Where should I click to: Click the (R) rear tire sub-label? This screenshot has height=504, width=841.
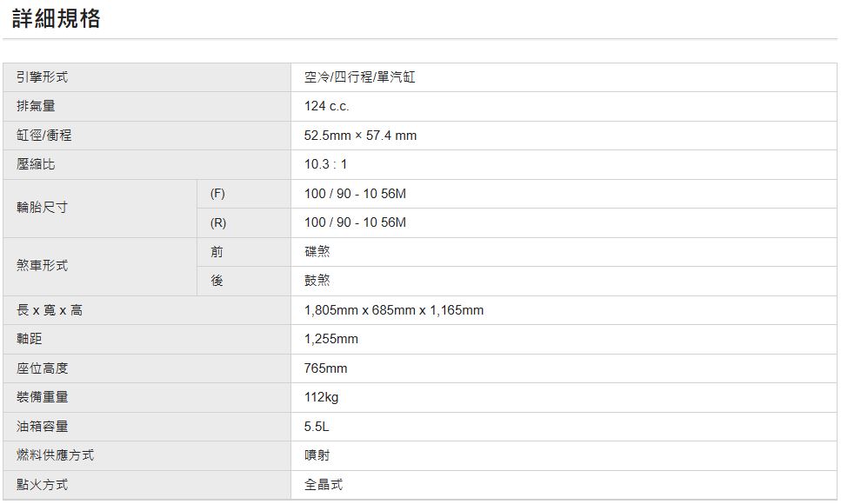(x=217, y=222)
